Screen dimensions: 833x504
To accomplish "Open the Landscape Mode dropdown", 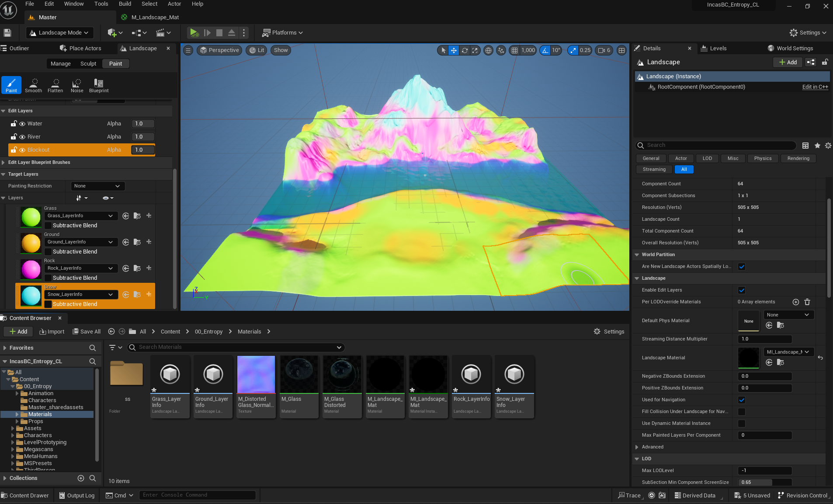I will 59,33.
